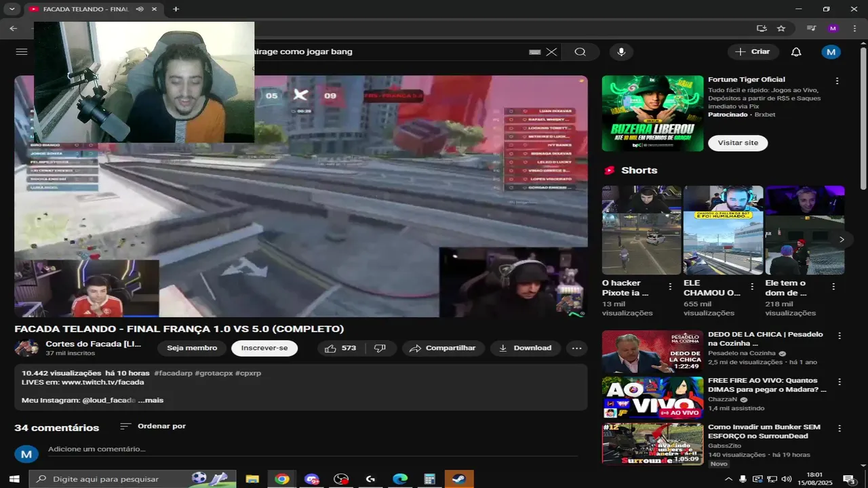This screenshot has width=868, height=488.
Task: Open the DEDO DE LA CHICA thumbnail
Action: [x=652, y=352]
